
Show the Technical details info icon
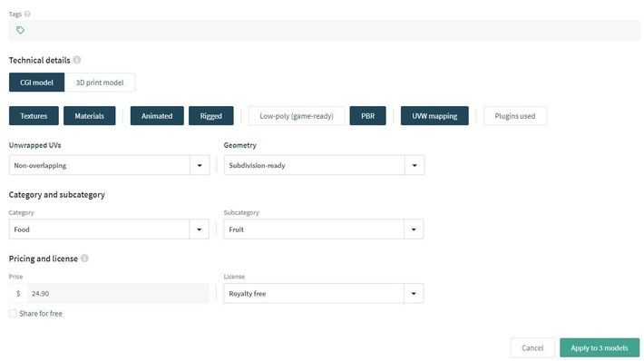click(77, 60)
